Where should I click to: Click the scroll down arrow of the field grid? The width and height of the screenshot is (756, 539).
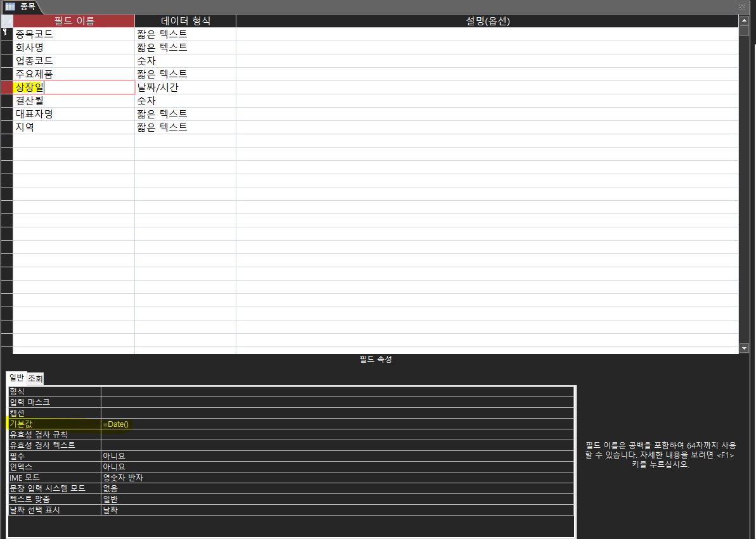click(744, 348)
